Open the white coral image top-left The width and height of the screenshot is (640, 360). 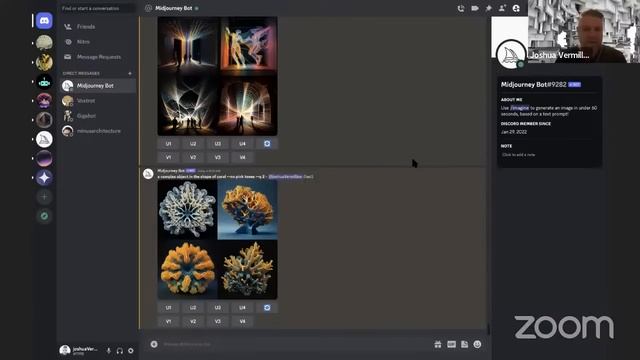[x=187, y=210]
